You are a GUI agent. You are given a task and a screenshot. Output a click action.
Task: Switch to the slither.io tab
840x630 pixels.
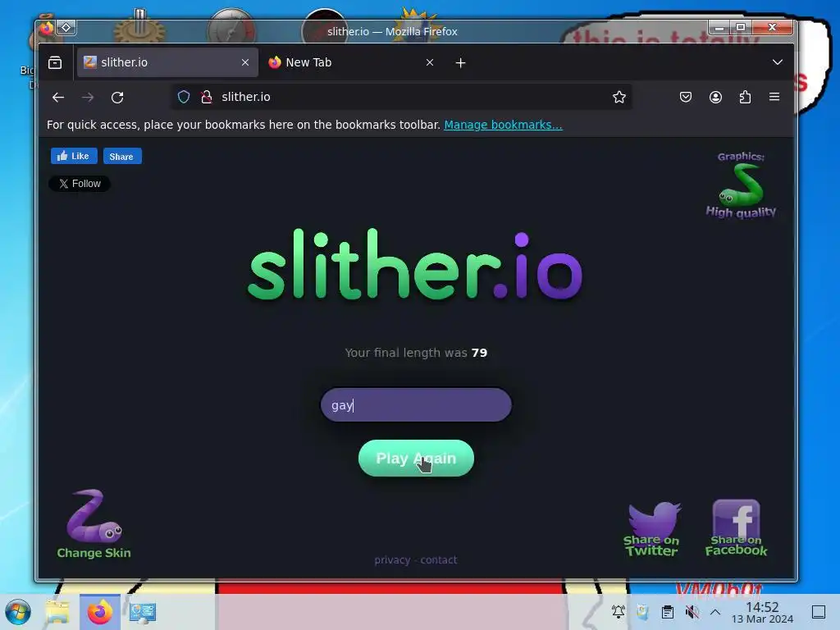167,62
